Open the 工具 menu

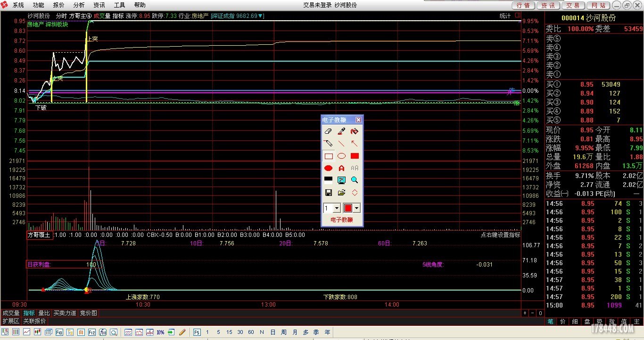pos(120,5)
